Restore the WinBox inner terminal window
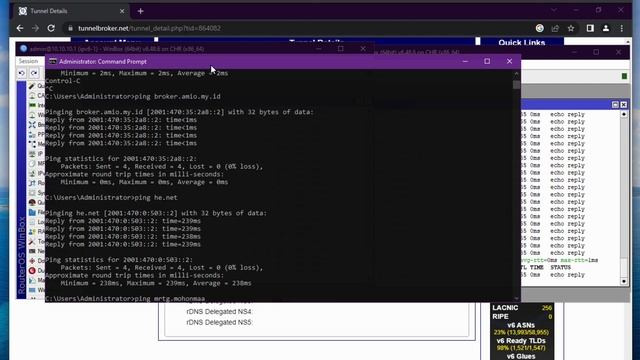The width and height of the screenshot is (640, 360). (615, 105)
